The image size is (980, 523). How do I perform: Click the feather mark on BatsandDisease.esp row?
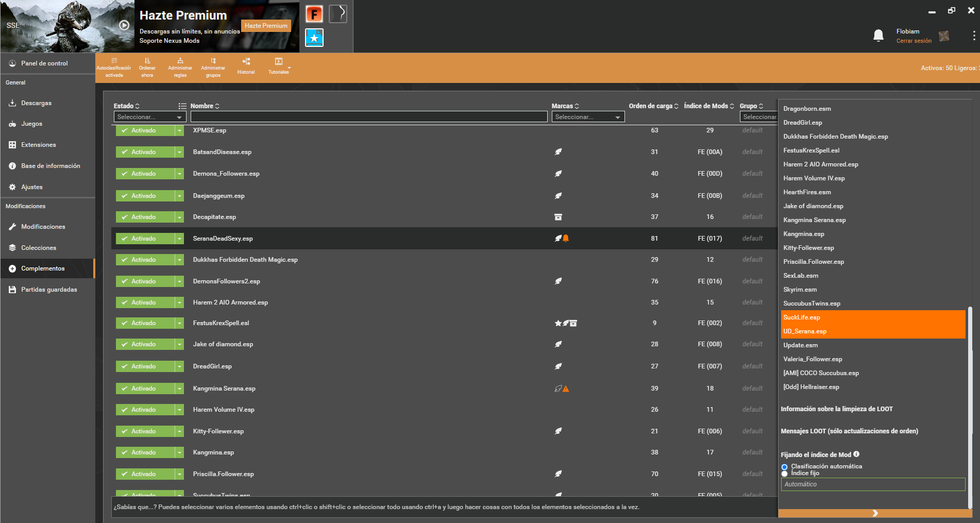click(558, 152)
